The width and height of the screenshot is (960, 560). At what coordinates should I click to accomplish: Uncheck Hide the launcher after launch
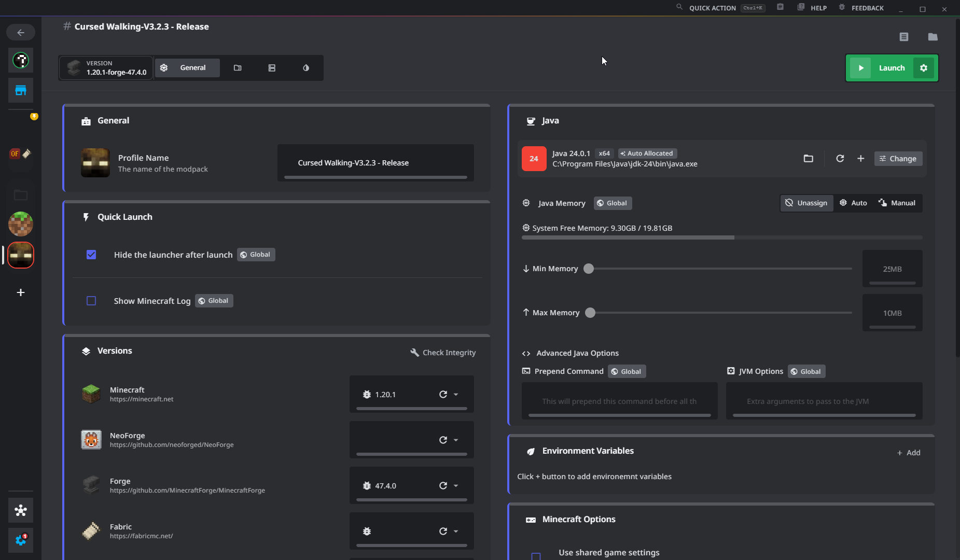(x=91, y=255)
